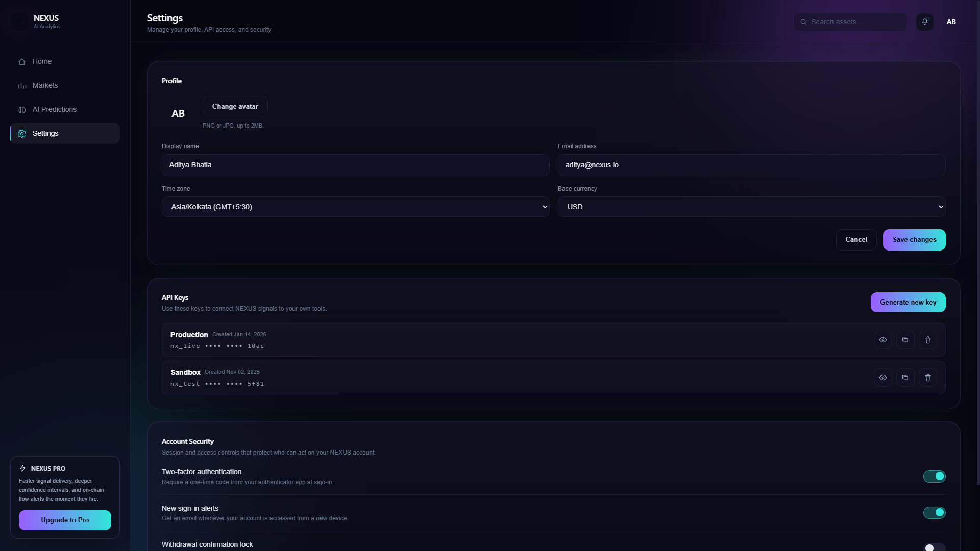Focus the Email address field
Screen dimensions: 980x551
(751, 165)
